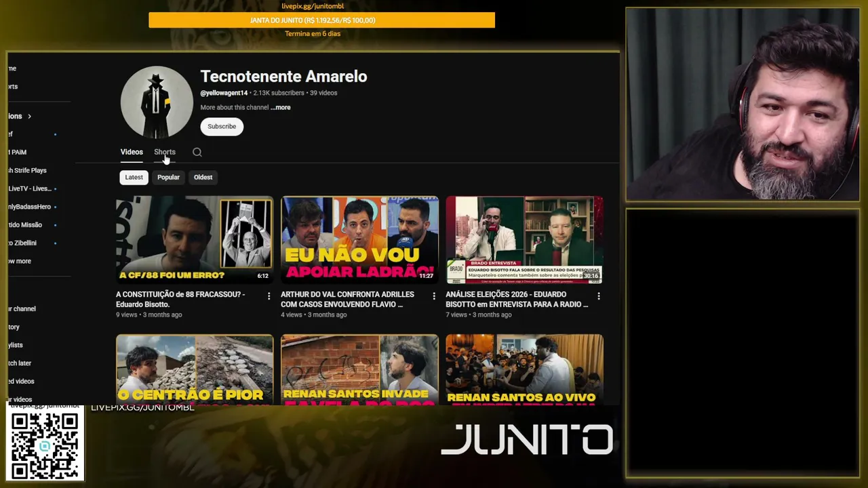Open History in the sidebar
The height and width of the screenshot is (488, 868).
[14, 327]
